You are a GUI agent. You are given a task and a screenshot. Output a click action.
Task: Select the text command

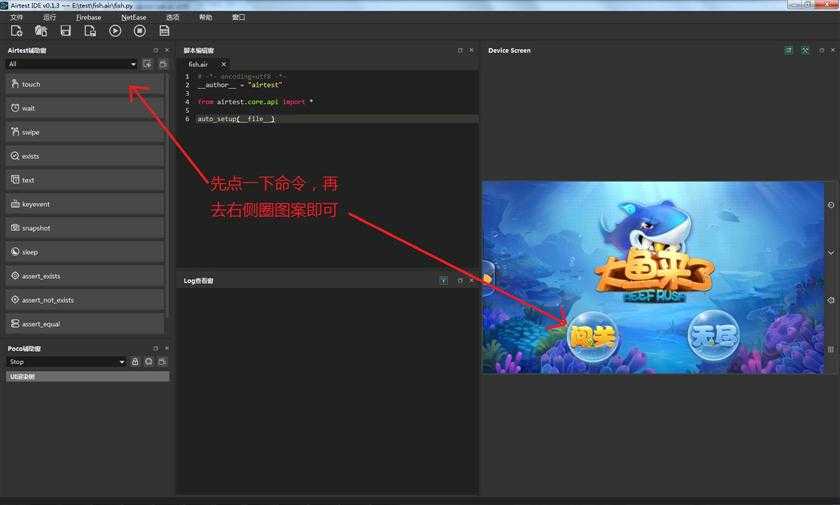[x=85, y=180]
